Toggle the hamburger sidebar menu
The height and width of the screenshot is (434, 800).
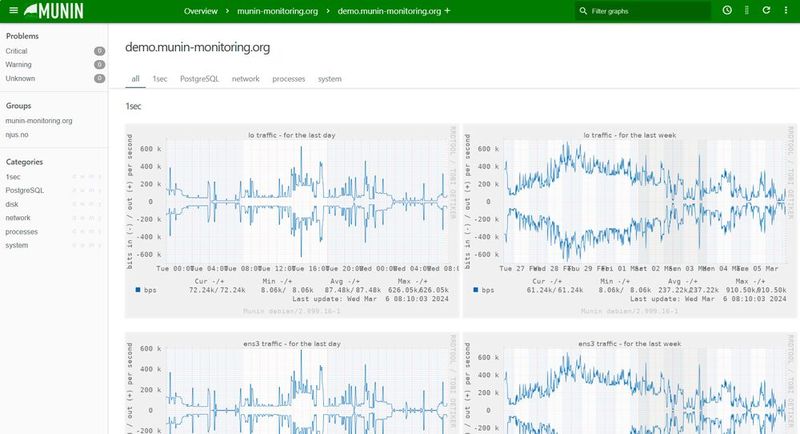point(13,11)
